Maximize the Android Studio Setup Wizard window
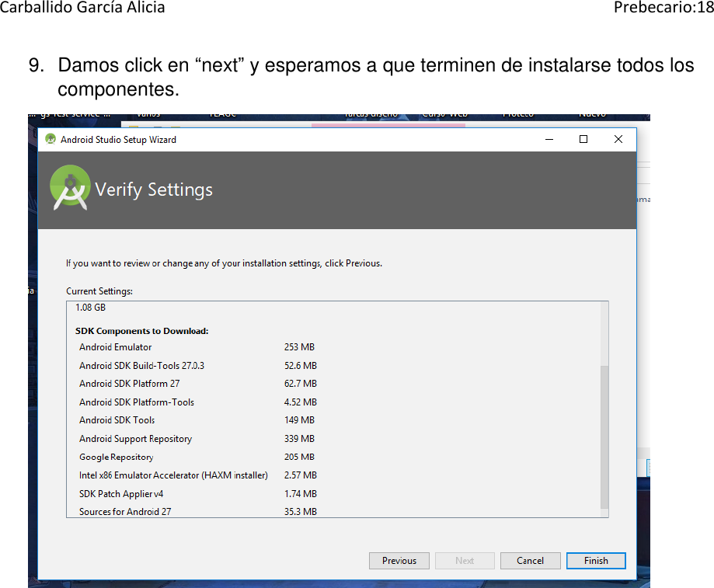 click(x=583, y=139)
